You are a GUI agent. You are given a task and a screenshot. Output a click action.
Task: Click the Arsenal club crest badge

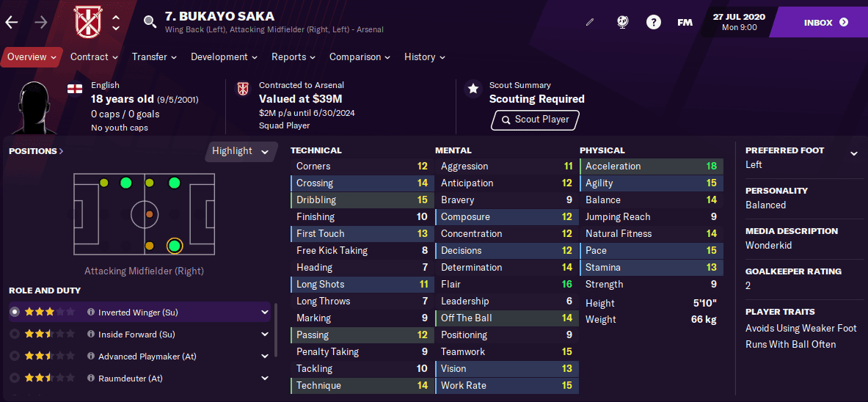(87, 22)
